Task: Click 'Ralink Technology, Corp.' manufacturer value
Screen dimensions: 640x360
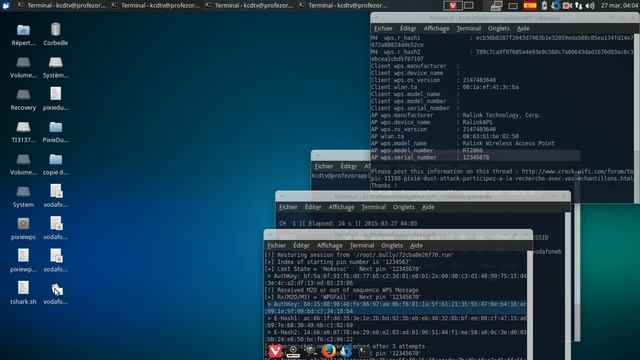Action: point(502,116)
